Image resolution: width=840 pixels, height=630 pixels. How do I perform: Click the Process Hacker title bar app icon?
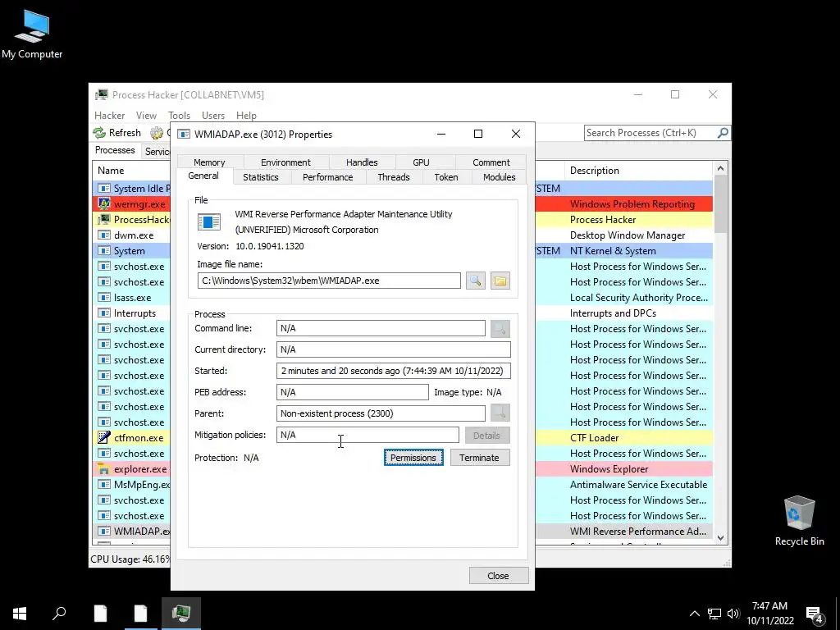[x=101, y=95]
